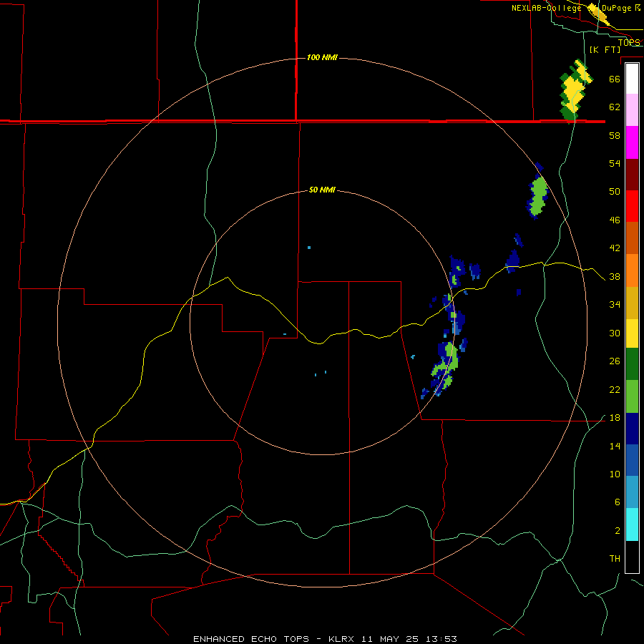Click the 26 legend value
Image resolution: width=644 pixels, height=644 pixels.
pos(615,361)
